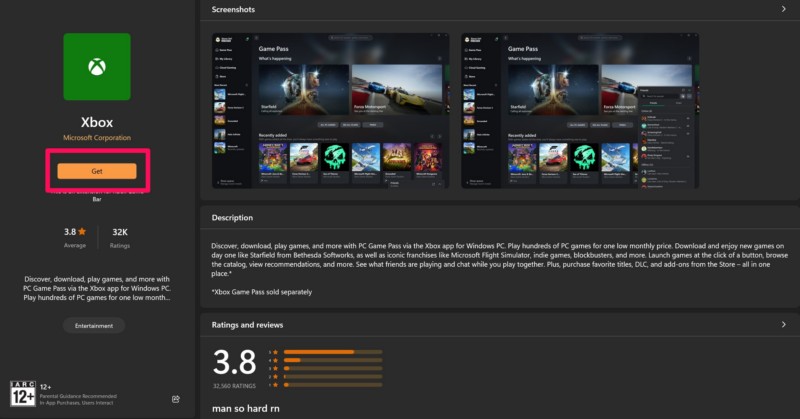Expand the Screenshots section chevron
This screenshot has height=419, width=800.
pyautogui.click(x=782, y=9)
